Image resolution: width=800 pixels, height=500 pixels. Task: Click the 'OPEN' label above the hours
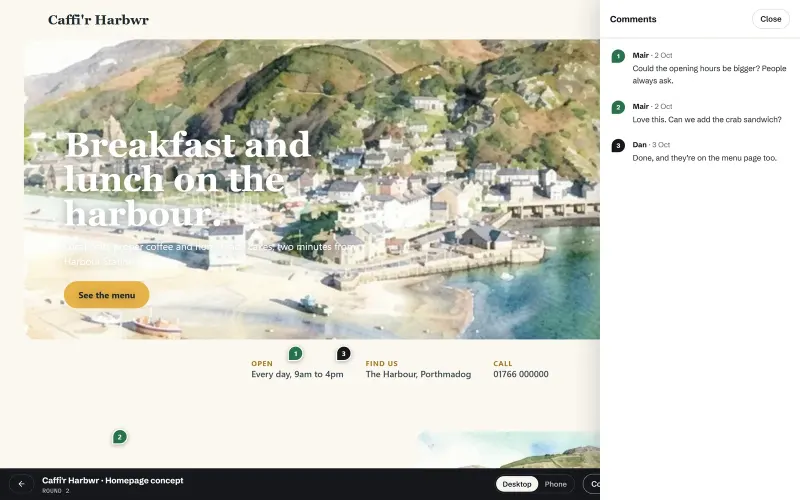coord(262,363)
